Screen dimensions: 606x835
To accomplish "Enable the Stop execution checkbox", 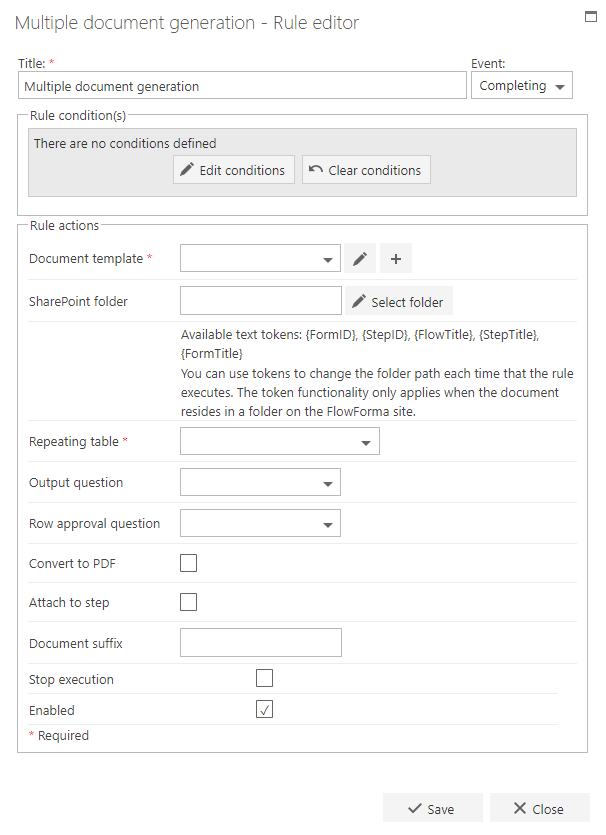I will pos(264,678).
